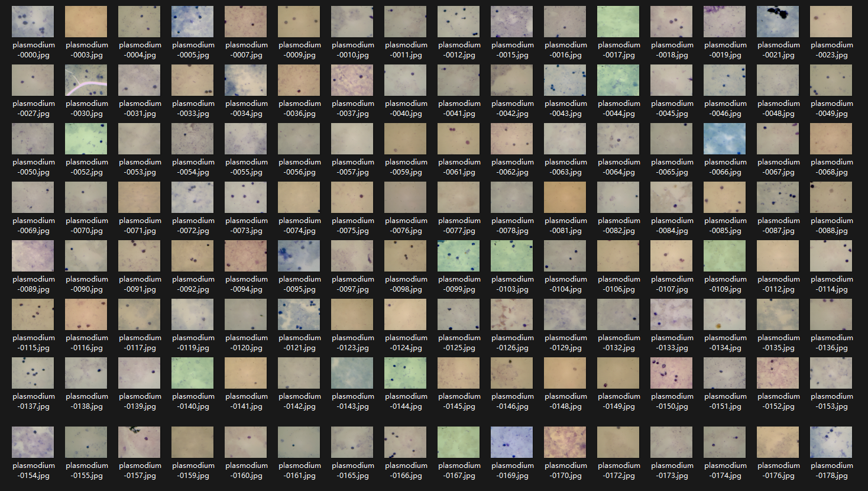Screen dimensions: 868x491
Task: Click file name plasmodium-0009.jpg
Action: [300, 50]
